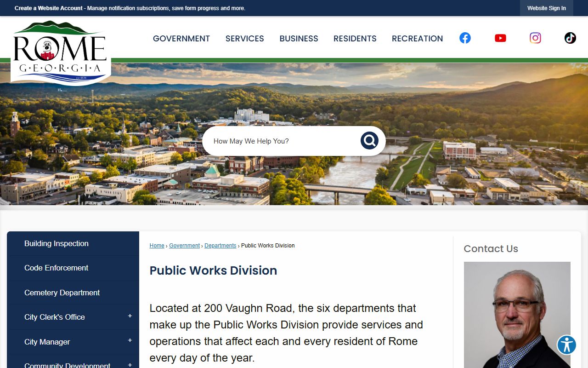Image resolution: width=588 pixels, height=368 pixels.
Task: Click the magnifying glass search button
Action: [x=369, y=141]
